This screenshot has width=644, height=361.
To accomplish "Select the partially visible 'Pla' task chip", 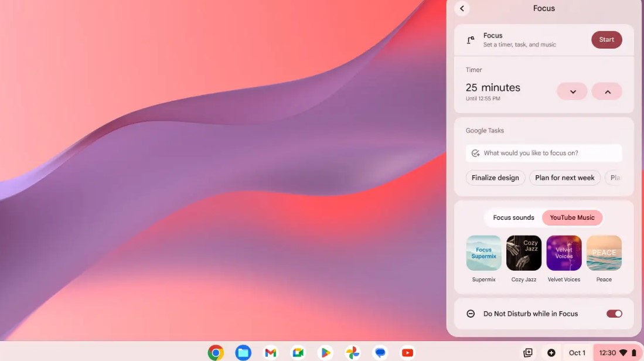I will tap(615, 178).
